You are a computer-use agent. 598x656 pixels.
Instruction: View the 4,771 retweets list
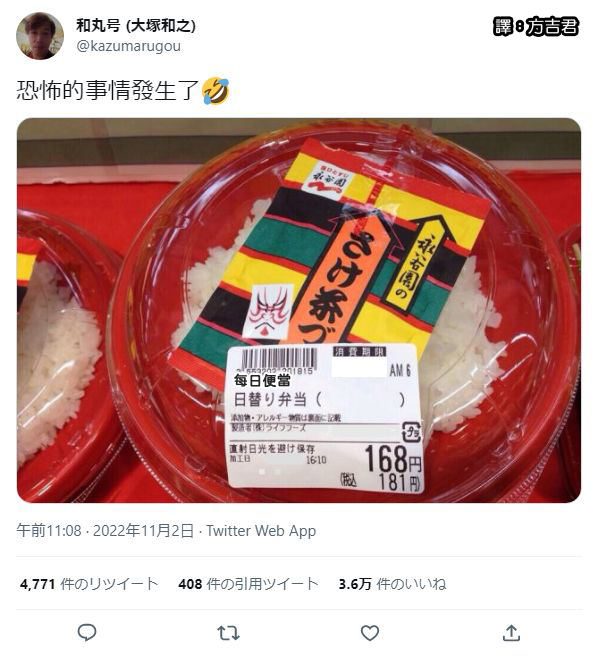[89, 584]
